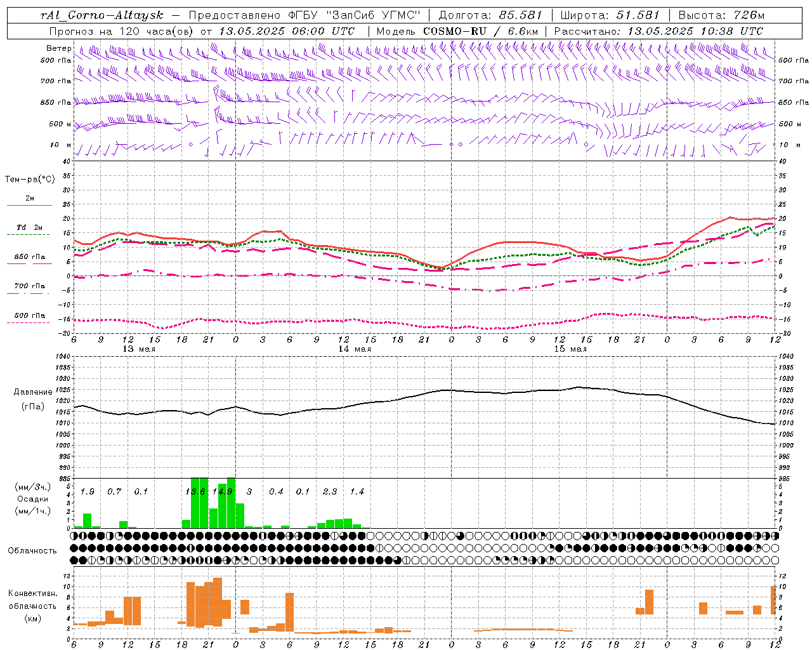Click the 13 мая date label
Image resolution: width=812 pixels, height=650 pixels.
tap(138, 349)
